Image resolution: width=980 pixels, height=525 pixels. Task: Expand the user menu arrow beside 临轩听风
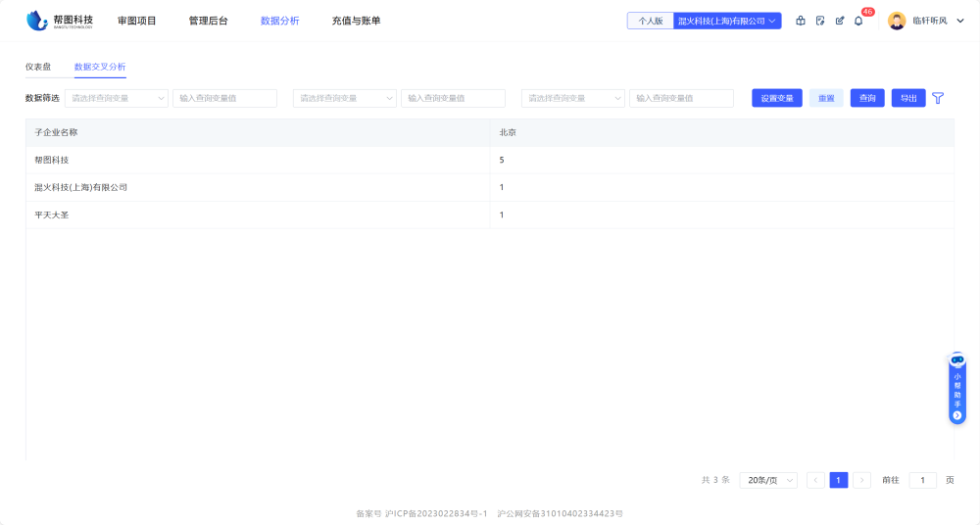click(x=960, y=21)
